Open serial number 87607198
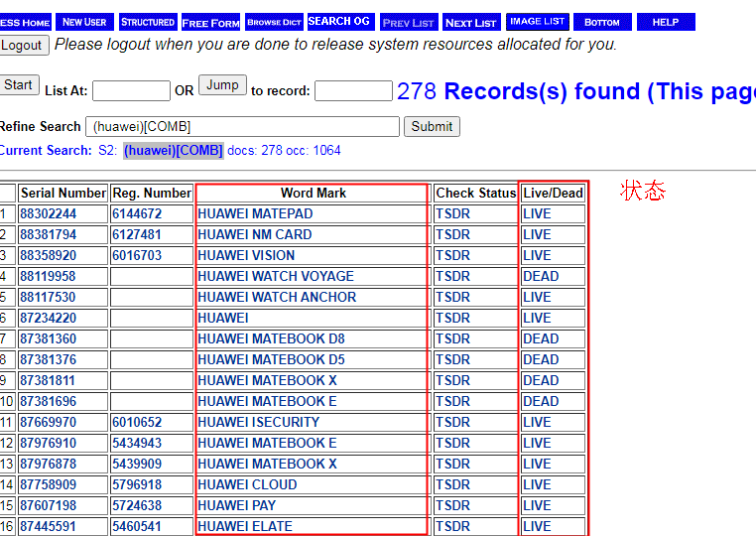 49,505
